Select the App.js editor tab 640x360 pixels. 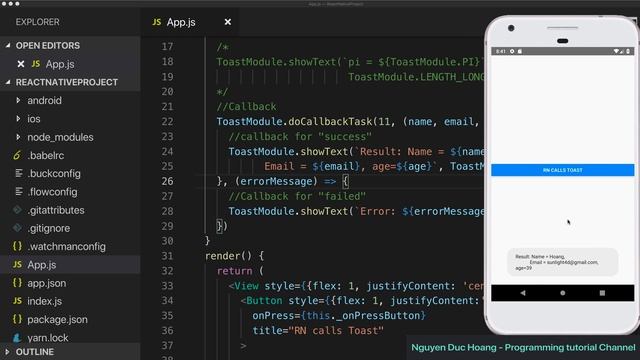190,22
